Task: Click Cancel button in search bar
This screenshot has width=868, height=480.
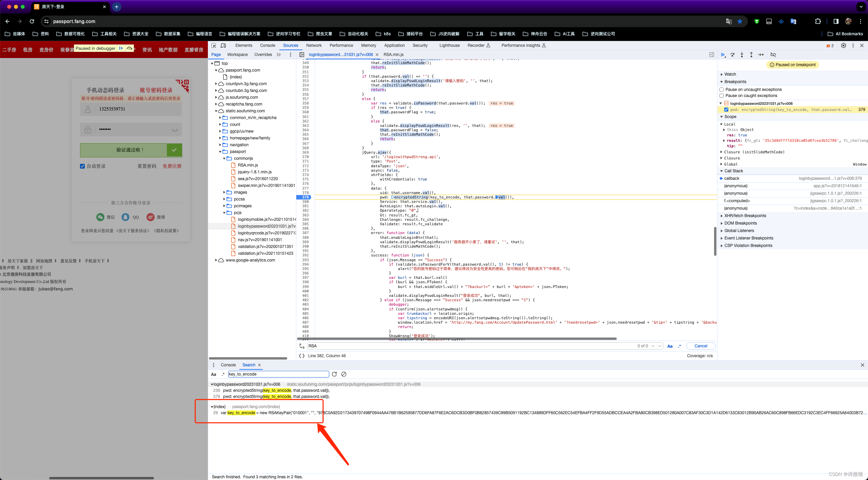Action: pyautogui.click(x=699, y=346)
